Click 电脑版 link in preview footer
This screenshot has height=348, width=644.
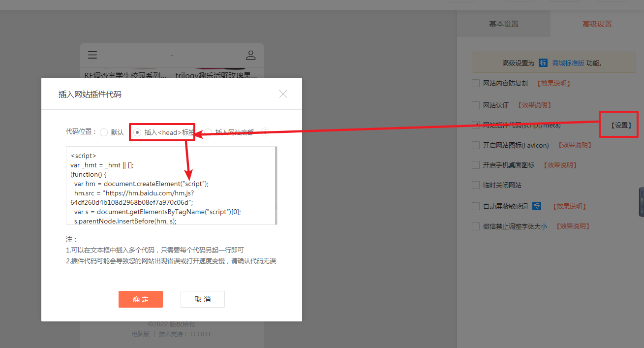[x=140, y=334]
